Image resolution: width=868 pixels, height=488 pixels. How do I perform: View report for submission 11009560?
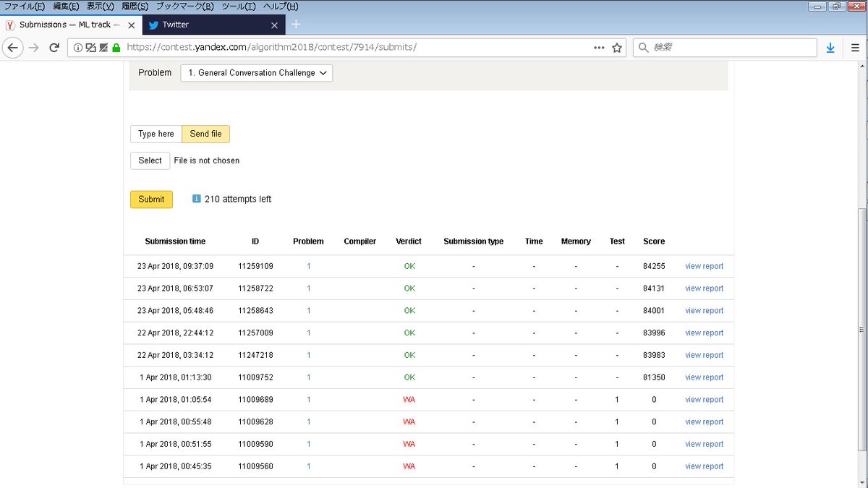click(704, 466)
